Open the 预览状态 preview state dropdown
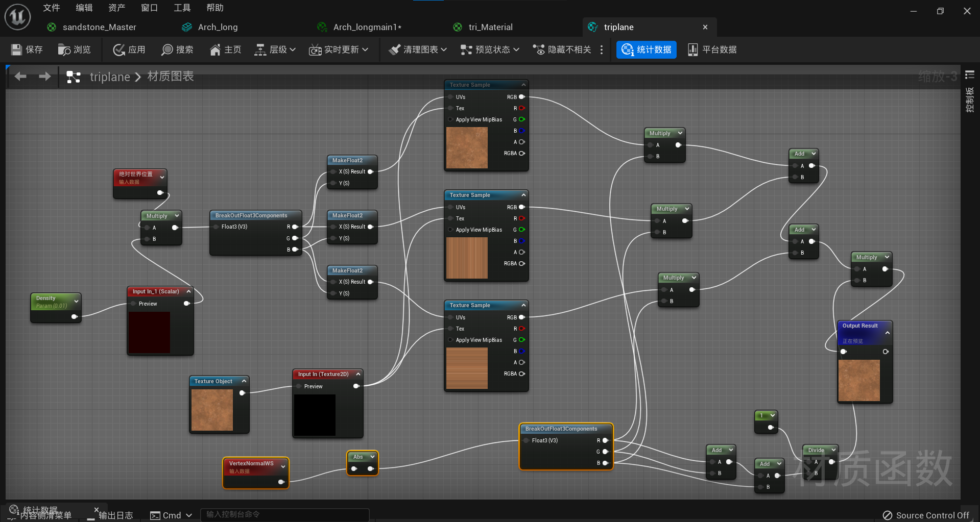The height and width of the screenshot is (522, 980). [490, 49]
